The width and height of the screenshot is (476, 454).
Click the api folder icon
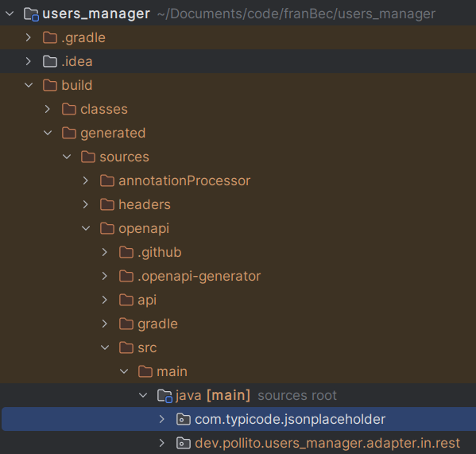(x=126, y=300)
